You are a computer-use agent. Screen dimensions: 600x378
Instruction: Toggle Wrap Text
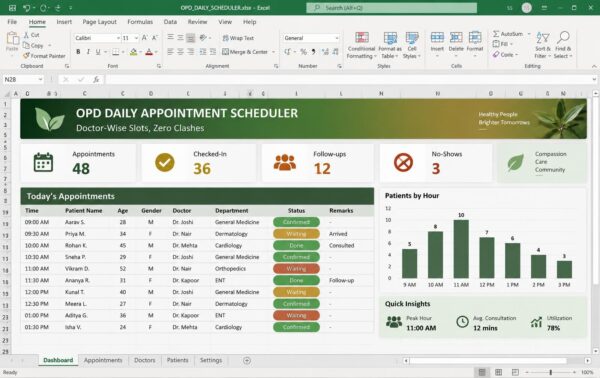tap(238, 38)
